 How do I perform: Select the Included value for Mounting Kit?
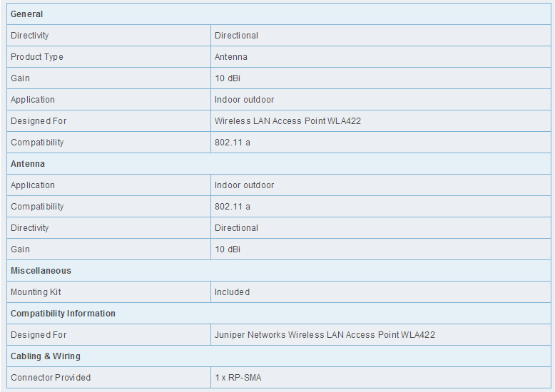click(232, 292)
